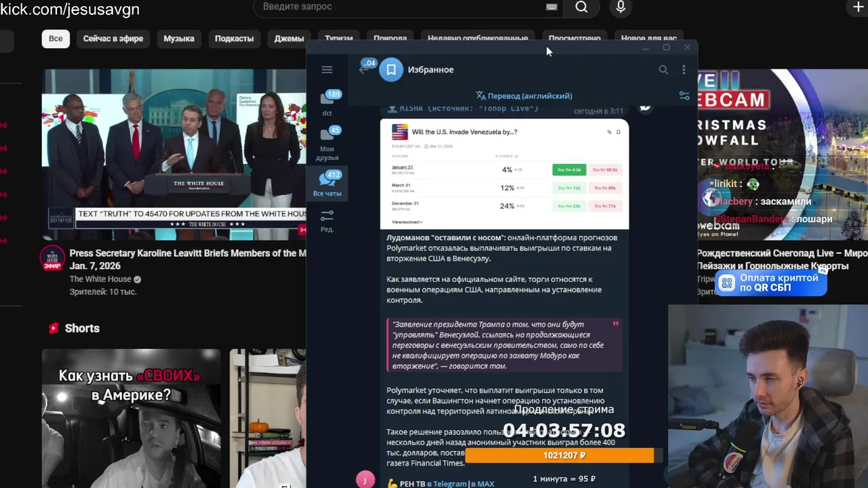Open the Мои друзья chat folder

(327, 144)
